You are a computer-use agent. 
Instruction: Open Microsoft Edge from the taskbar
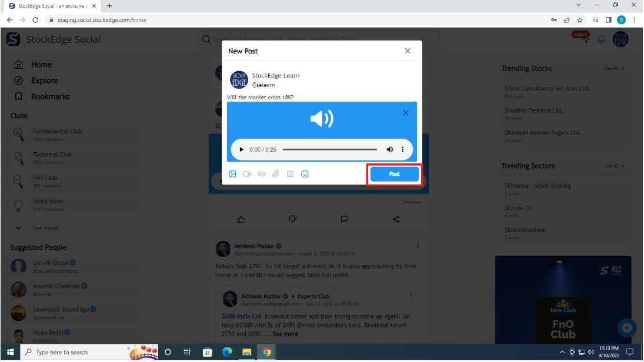pos(227,352)
